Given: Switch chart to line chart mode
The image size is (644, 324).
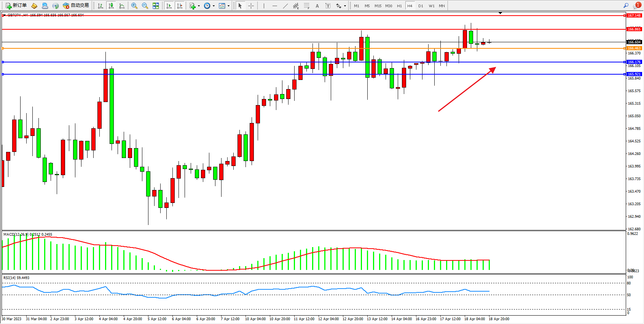Looking at the screenshot, I should 122,6.
